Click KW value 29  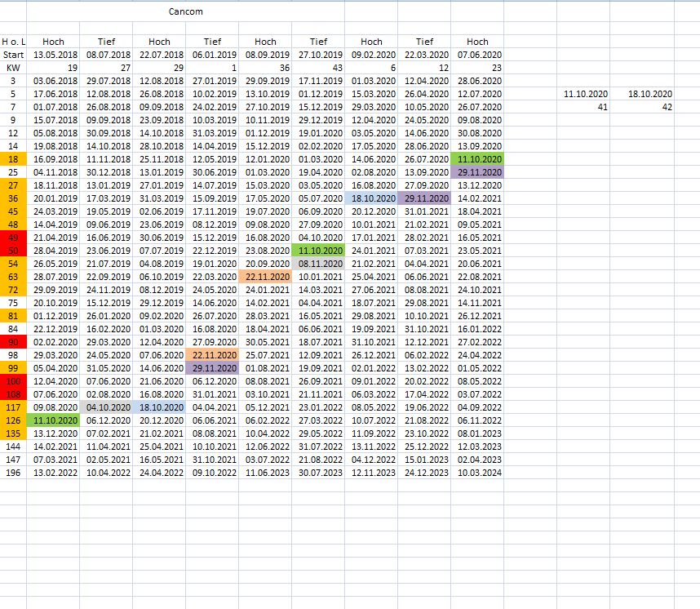tap(159, 68)
